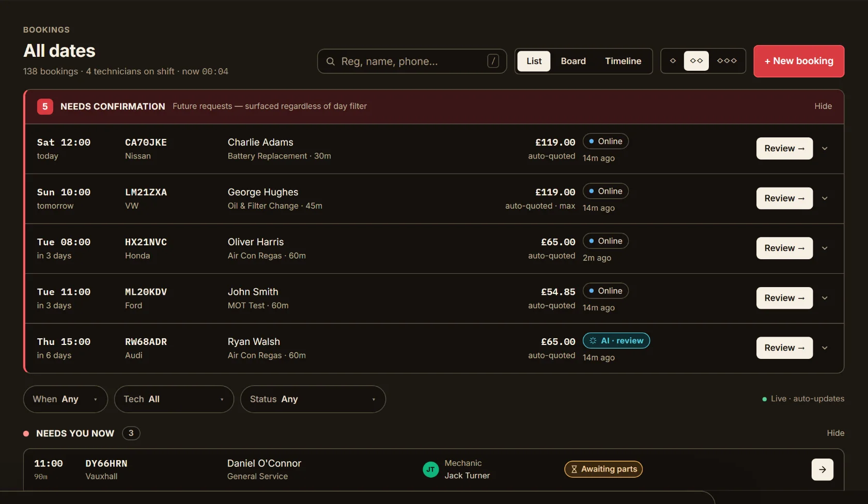The height and width of the screenshot is (504, 868).
Task: Review Ryan Walsh booking
Action: click(x=784, y=348)
